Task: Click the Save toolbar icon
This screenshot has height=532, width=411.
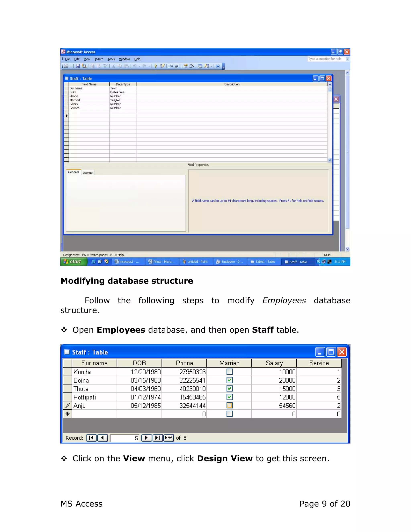Action: 78,66
